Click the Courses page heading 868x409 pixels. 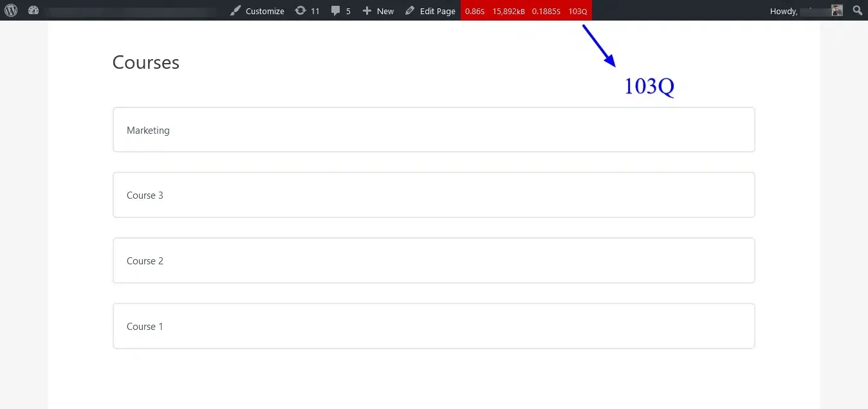[145, 62]
